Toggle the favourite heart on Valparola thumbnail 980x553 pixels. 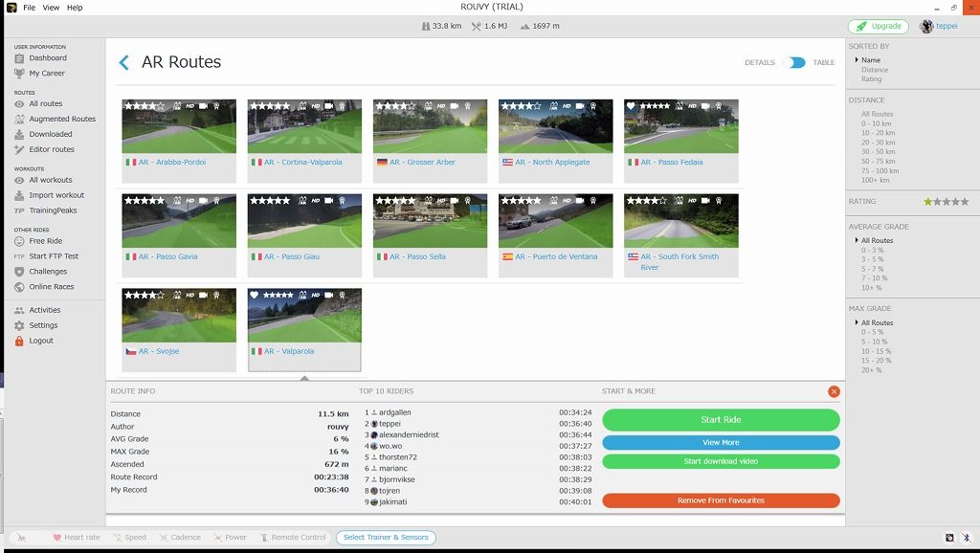(254, 295)
